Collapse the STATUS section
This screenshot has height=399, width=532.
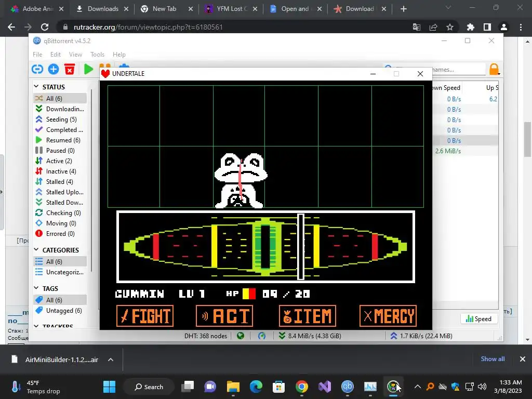pyautogui.click(x=36, y=87)
